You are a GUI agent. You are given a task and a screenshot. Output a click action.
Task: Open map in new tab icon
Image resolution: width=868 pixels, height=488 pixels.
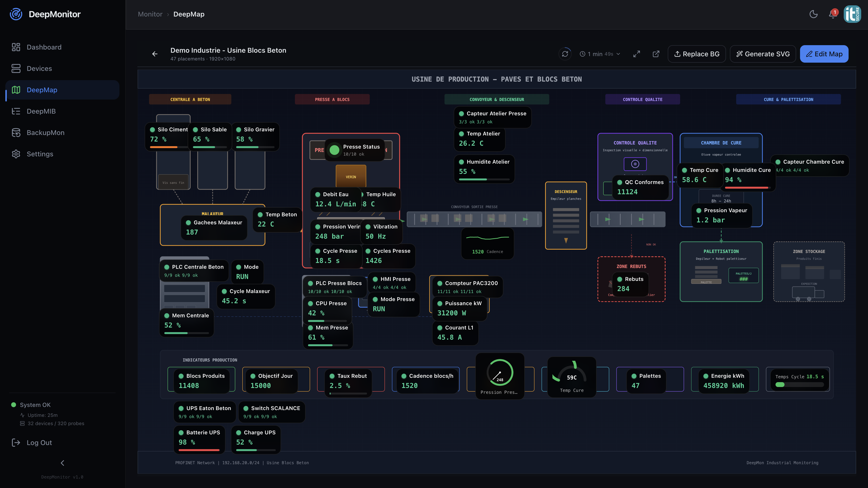tap(656, 54)
